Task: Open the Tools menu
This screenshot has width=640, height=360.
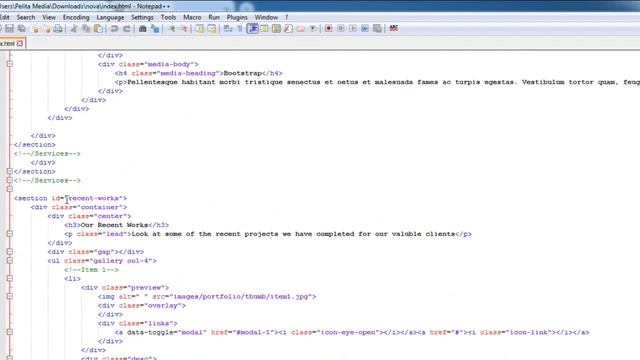Action: pyautogui.click(x=168, y=18)
